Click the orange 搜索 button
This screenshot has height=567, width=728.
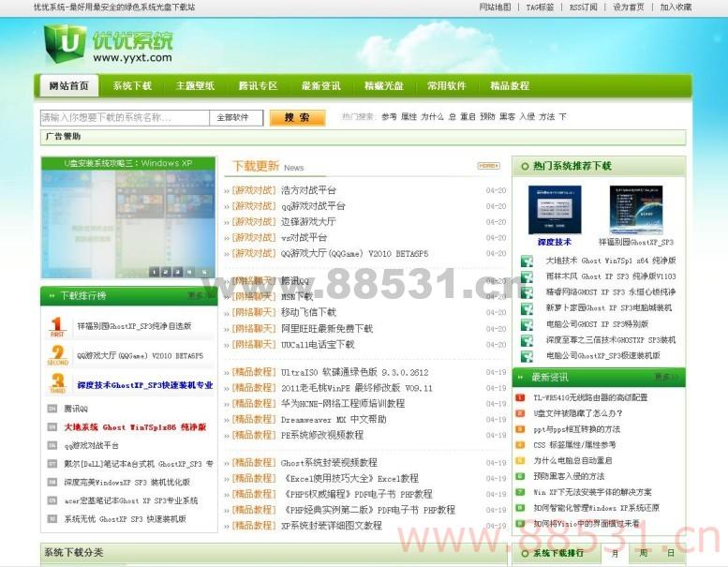(x=297, y=117)
